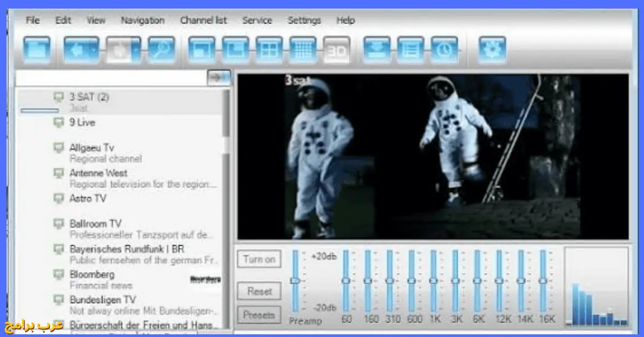644x337 pixels.
Task: Open the Navigation menu
Action: coord(142,20)
